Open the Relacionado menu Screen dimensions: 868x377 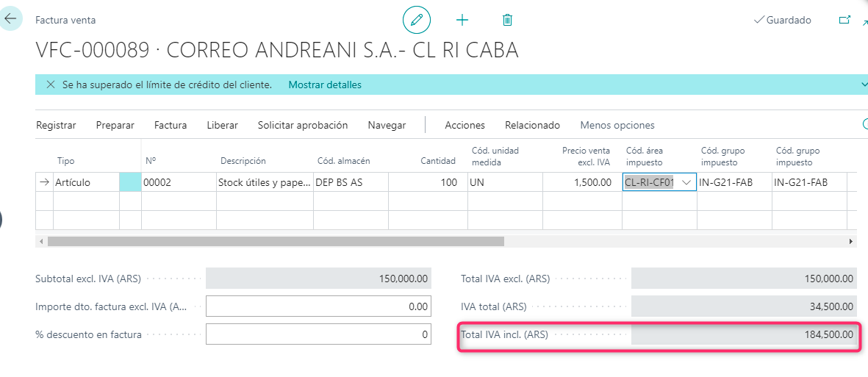[x=533, y=125]
